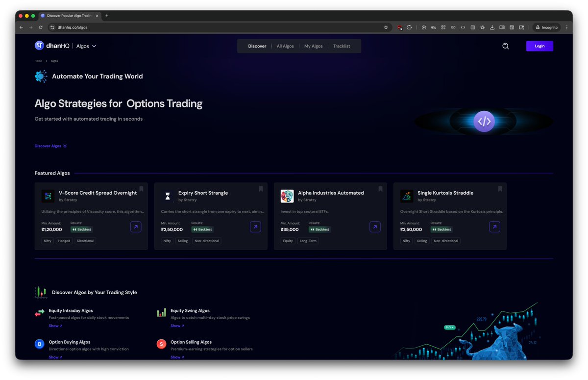This screenshot has width=588, height=380.
Task: Click the code brackets extension icon
Action: (463, 27)
